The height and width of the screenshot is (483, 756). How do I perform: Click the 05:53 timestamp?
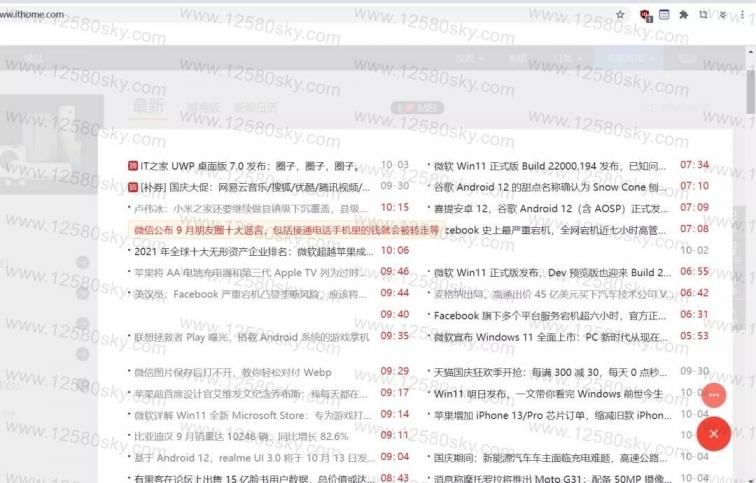[x=694, y=335]
